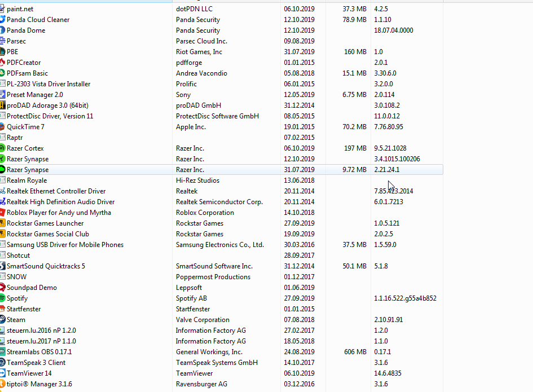Select the Raptr entry
Screen dimensions: 533x392
(15, 138)
